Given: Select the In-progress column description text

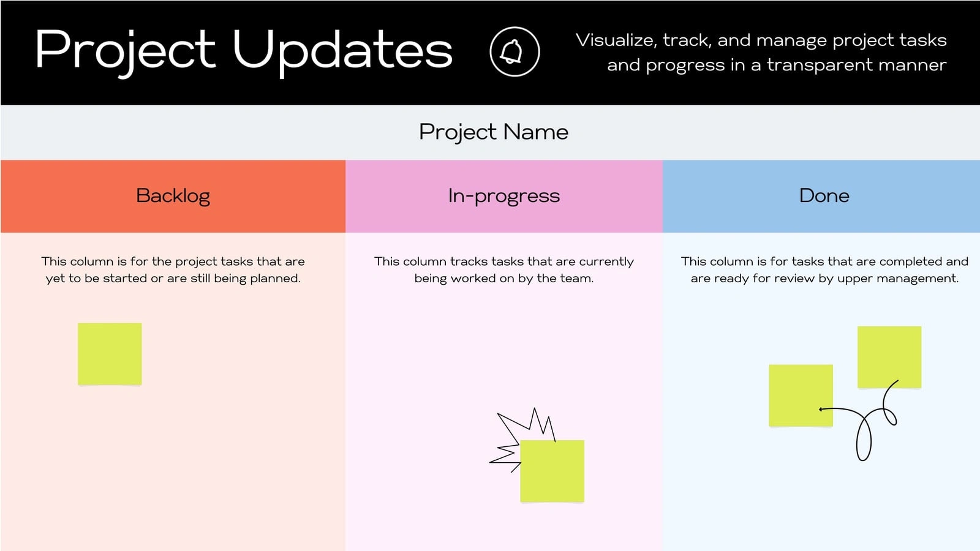Looking at the screenshot, I should [504, 269].
